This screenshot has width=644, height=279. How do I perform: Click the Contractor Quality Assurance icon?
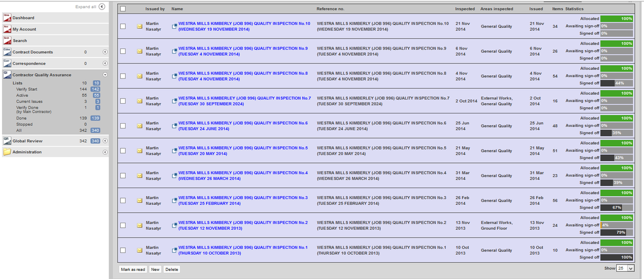click(x=6, y=74)
